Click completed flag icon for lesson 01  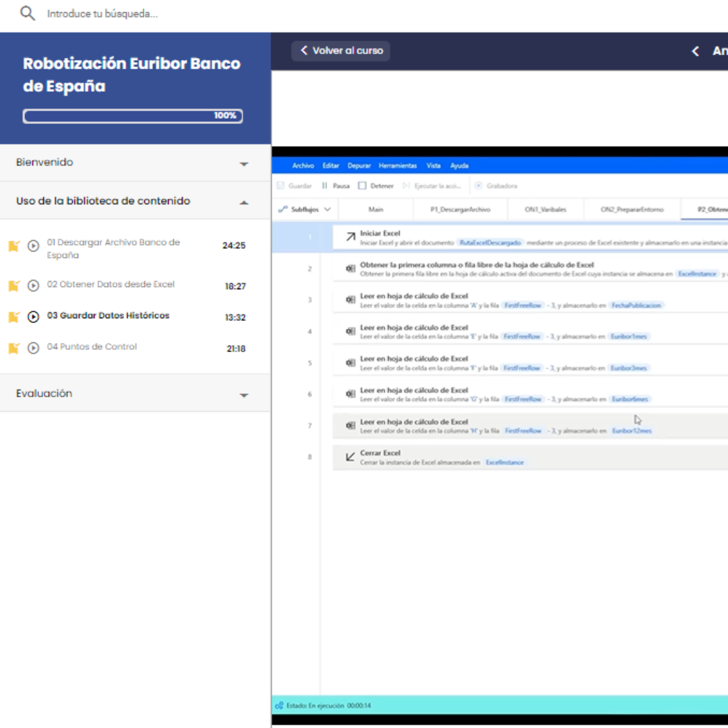tap(14, 246)
